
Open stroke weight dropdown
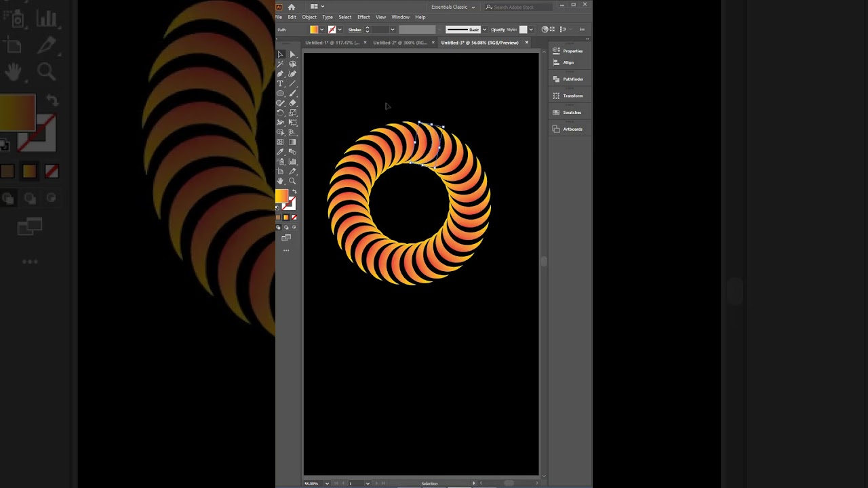[x=392, y=30]
